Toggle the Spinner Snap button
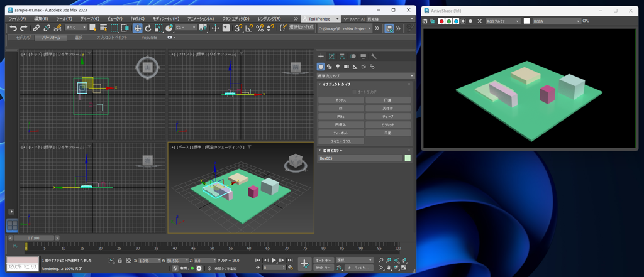Viewport: 644px width, 277px height. (x=270, y=28)
